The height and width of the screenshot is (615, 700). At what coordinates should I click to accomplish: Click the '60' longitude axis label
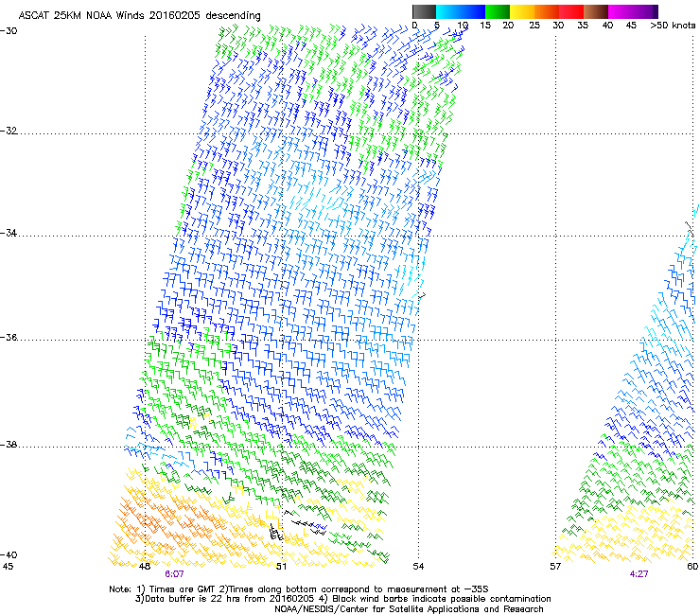coord(692,567)
